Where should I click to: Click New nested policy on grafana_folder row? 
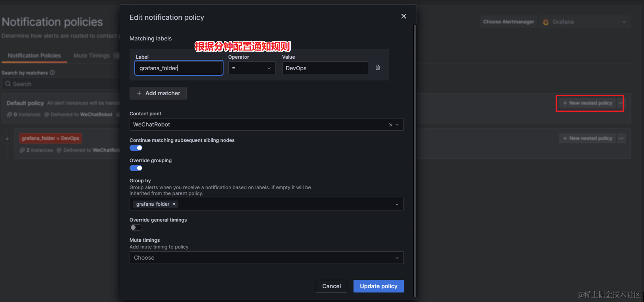tap(587, 138)
